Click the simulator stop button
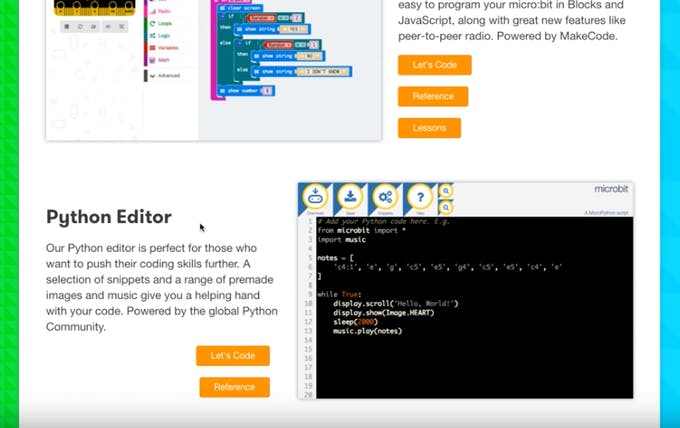Image resolution: width=680 pixels, height=428 pixels. click(x=67, y=26)
